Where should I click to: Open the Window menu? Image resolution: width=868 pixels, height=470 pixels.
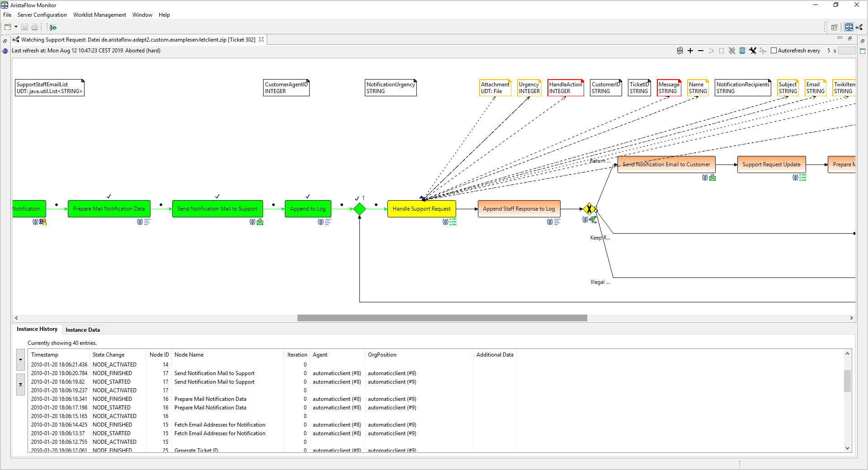pos(142,15)
